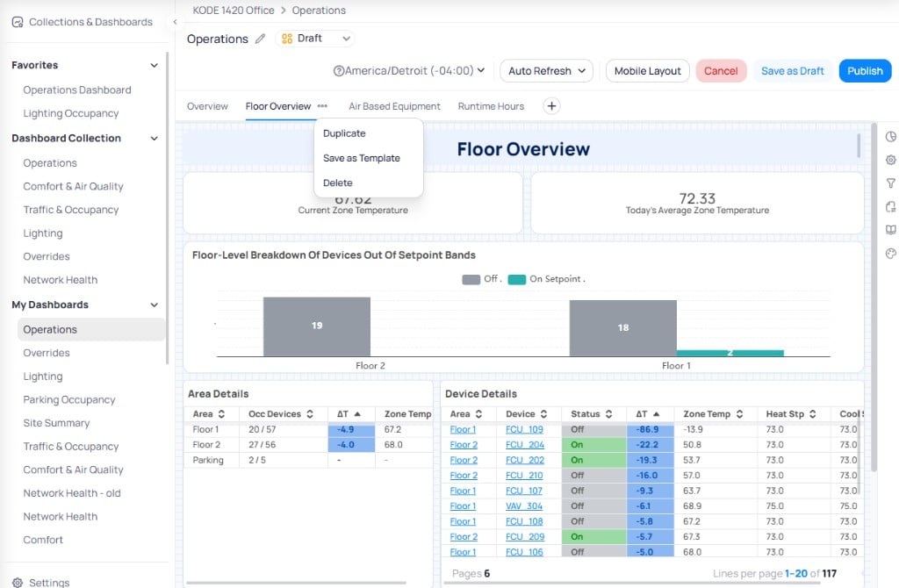The width and height of the screenshot is (899, 588).
Task: Click the Cancel button
Action: click(x=721, y=71)
